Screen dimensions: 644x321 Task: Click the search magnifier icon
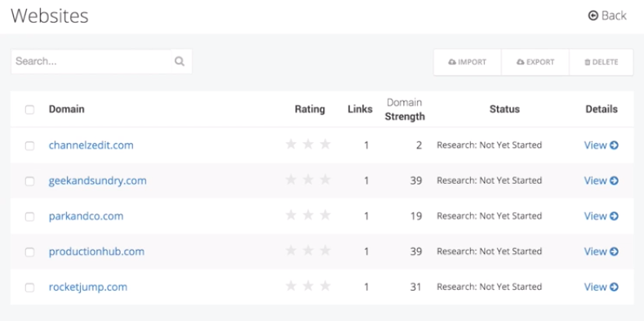[180, 61]
